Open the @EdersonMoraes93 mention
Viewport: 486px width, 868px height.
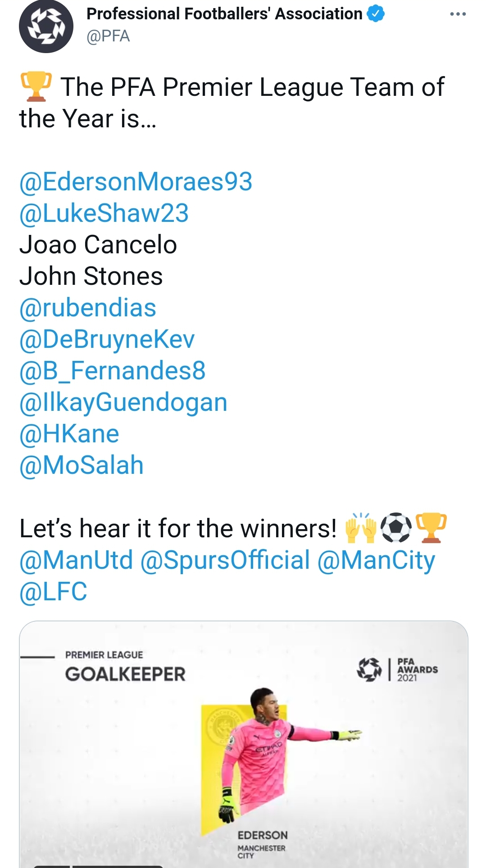136,182
